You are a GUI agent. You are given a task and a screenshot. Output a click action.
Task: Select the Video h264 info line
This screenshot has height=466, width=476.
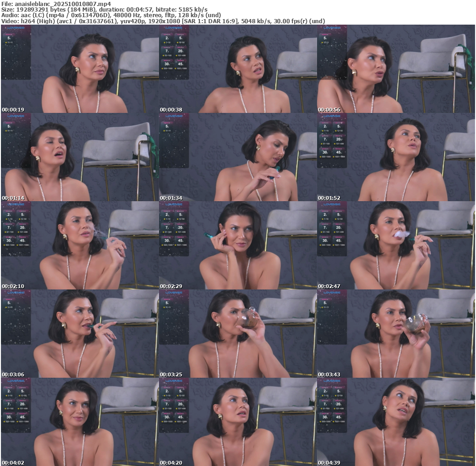point(163,21)
